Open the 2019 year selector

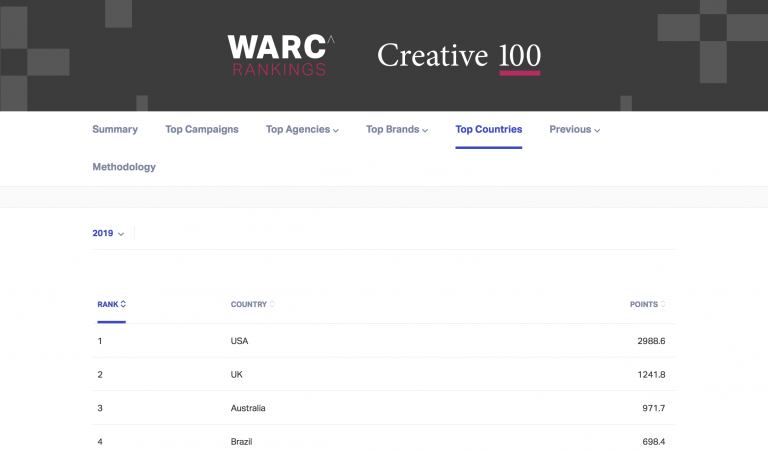click(x=108, y=233)
